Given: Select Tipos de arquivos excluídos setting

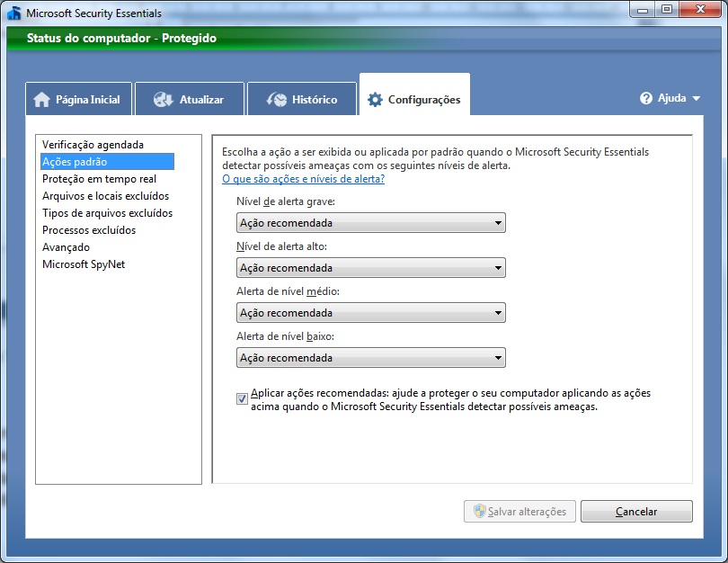Looking at the screenshot, I should tap(107, 213).
